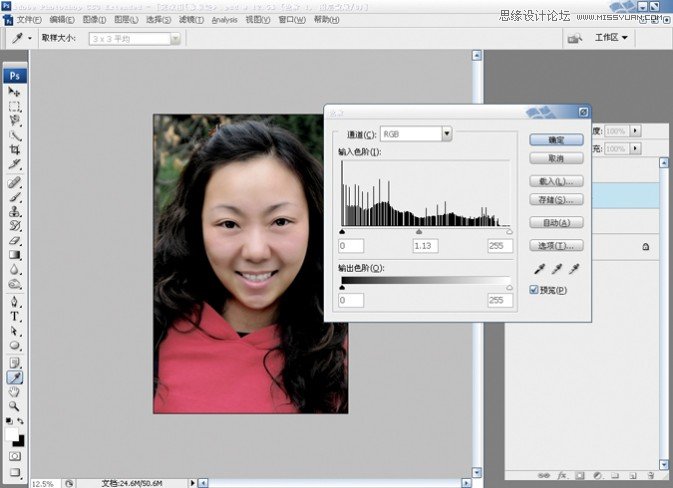This screenshot has height=488, width=673.
Task: Expand the layer opacity slider arrow
Action: pos(635,131)
